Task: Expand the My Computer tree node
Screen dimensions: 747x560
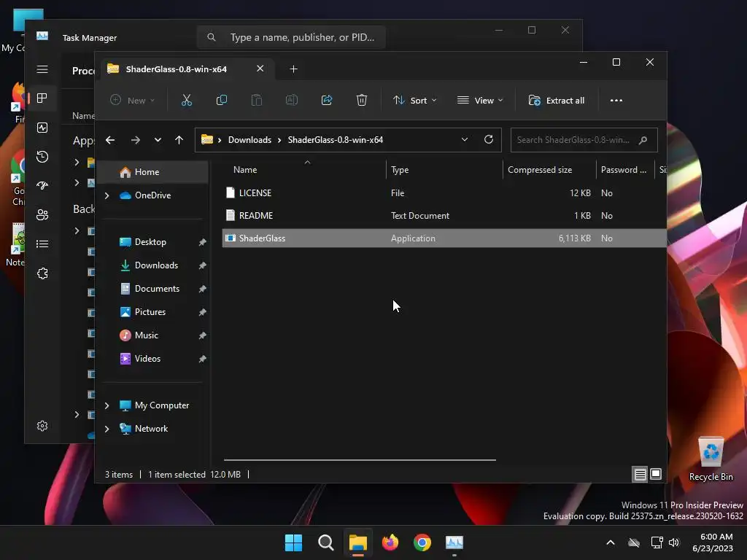Action: point(107,405)
